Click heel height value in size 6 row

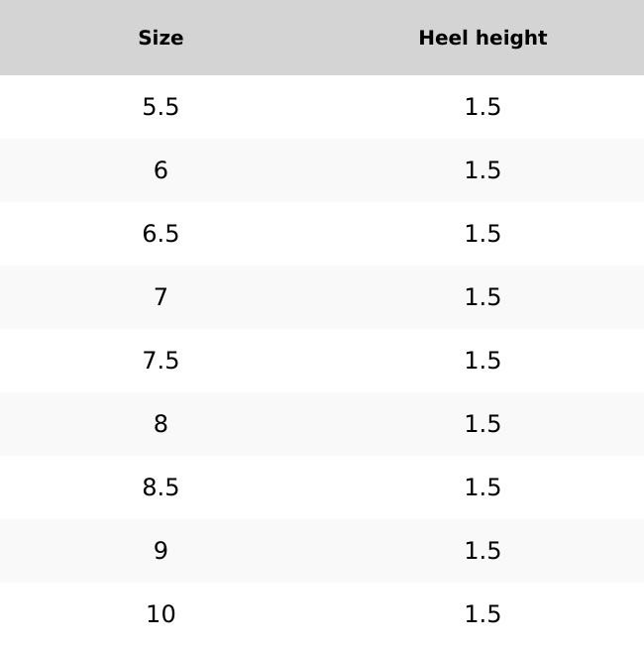[483, 170]
